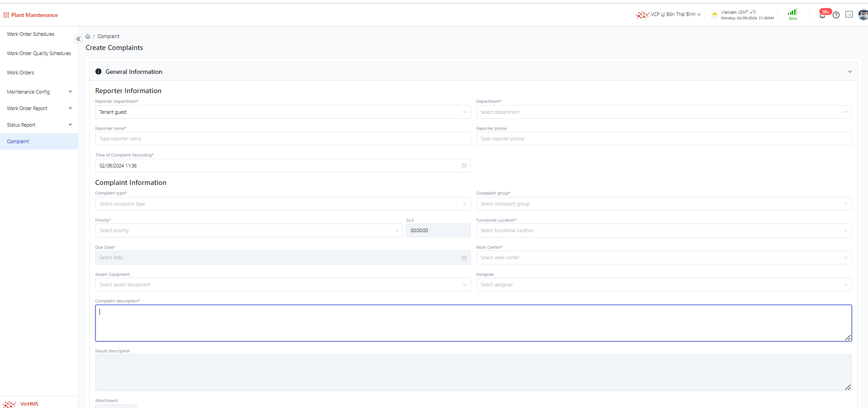
Task: Grab the Complaint description resize handle
Action: click(x=848, y=338)
